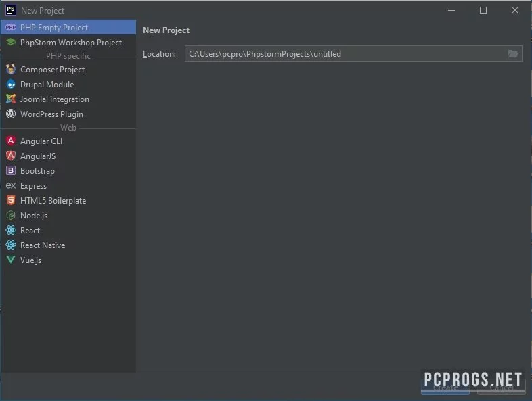Click the Create button
The width and height of the screenshot is (532, 401).
click(x=445, y=387)
